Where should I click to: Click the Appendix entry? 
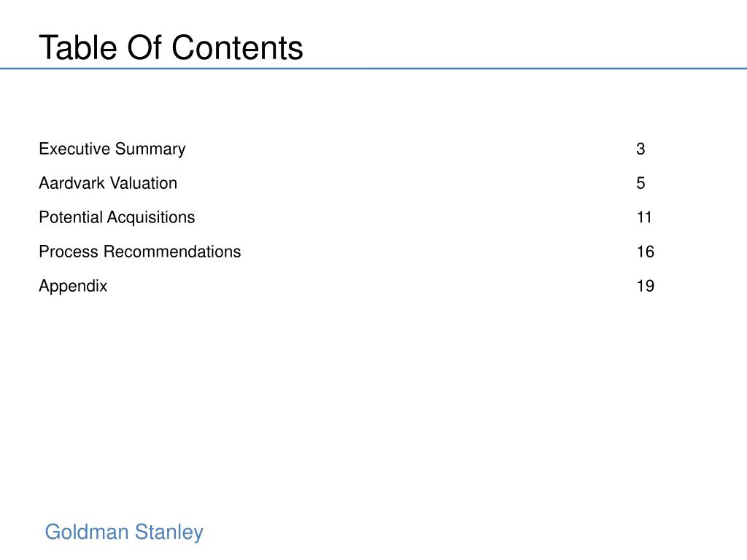click(73, 286)
